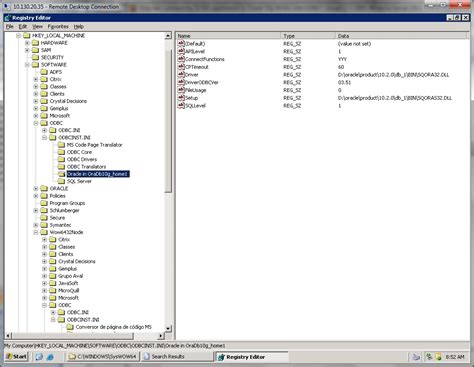Sort values by the Data column header
This screenshot has height=367, width=474.
[401, 36]
